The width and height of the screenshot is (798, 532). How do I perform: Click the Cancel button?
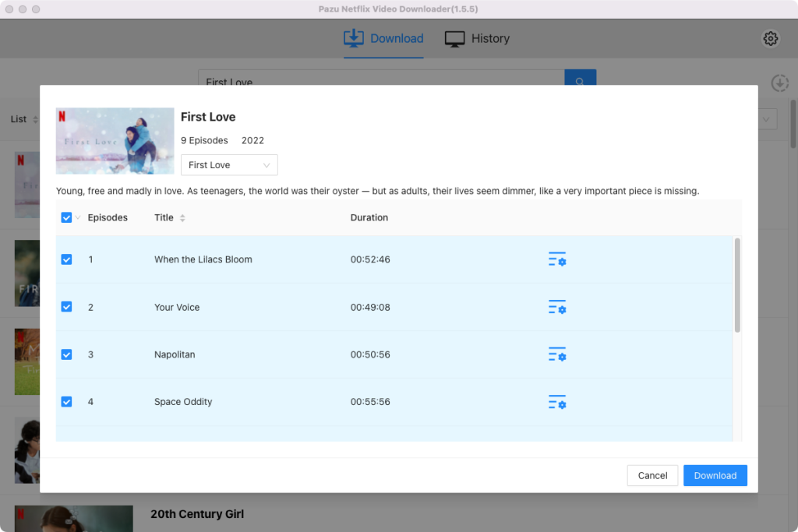[652, 476]
